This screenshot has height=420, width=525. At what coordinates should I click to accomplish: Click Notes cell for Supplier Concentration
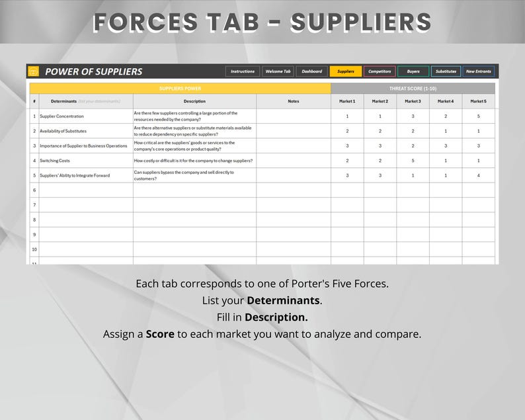(x=294, y=116)
